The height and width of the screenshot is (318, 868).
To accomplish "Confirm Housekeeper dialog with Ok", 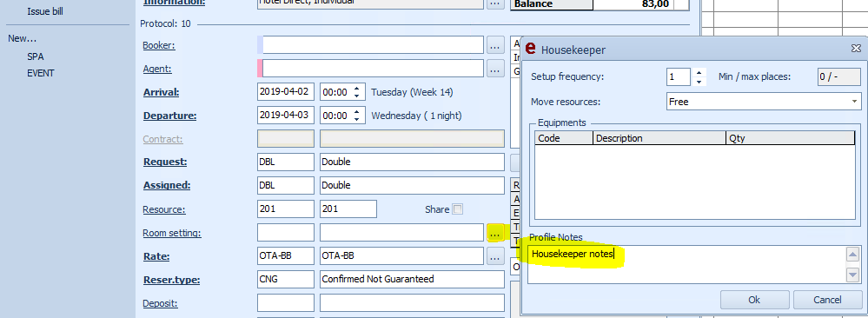I will 754,300.
